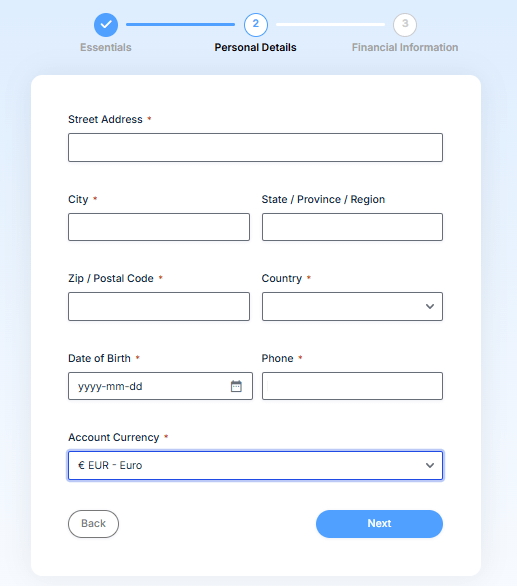Focus the Phone input field
Image resolution: width=517 pixels, height=586 pixels.
click(x=352, y=386)
